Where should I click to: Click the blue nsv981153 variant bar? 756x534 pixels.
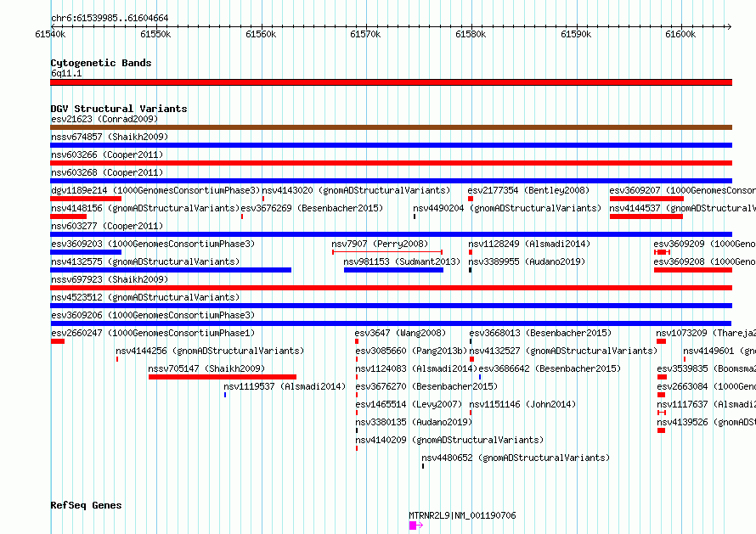(393, 270)
